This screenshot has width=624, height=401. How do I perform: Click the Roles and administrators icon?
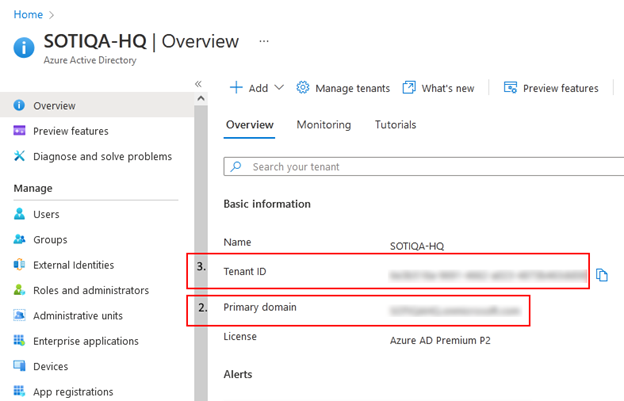coord(19,290)
